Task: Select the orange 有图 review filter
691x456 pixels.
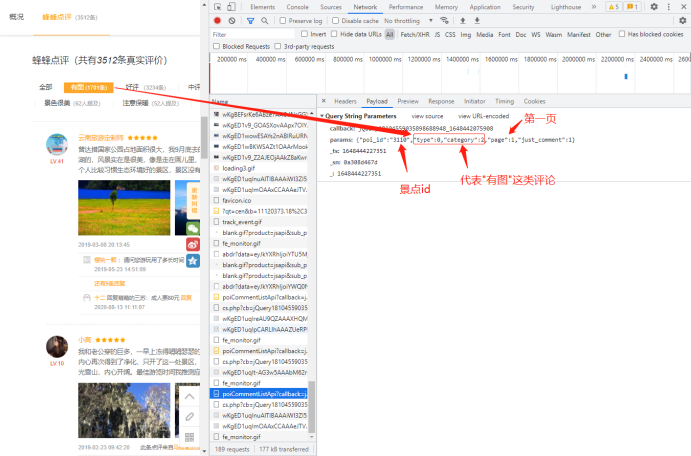Action: 89,87
